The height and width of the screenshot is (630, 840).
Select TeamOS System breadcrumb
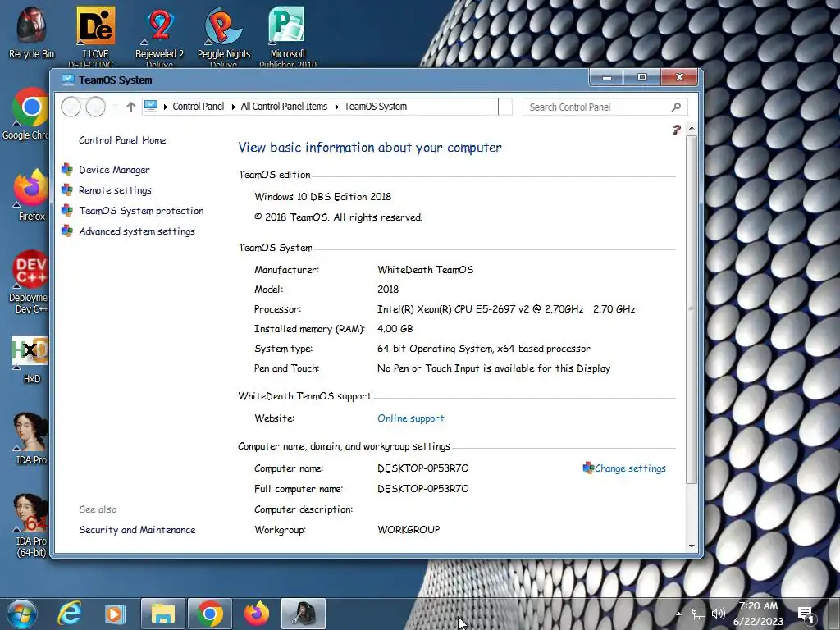click(x=376, y=107)
